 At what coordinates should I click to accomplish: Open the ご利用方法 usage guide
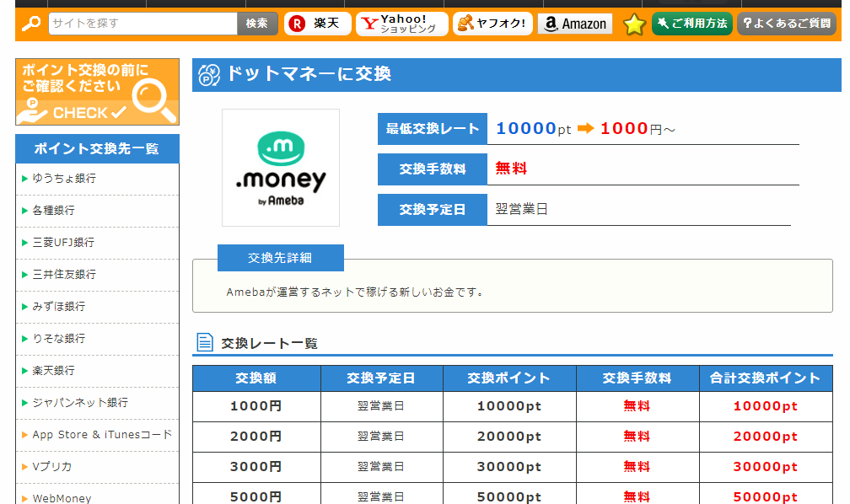[x=691, y=24]
